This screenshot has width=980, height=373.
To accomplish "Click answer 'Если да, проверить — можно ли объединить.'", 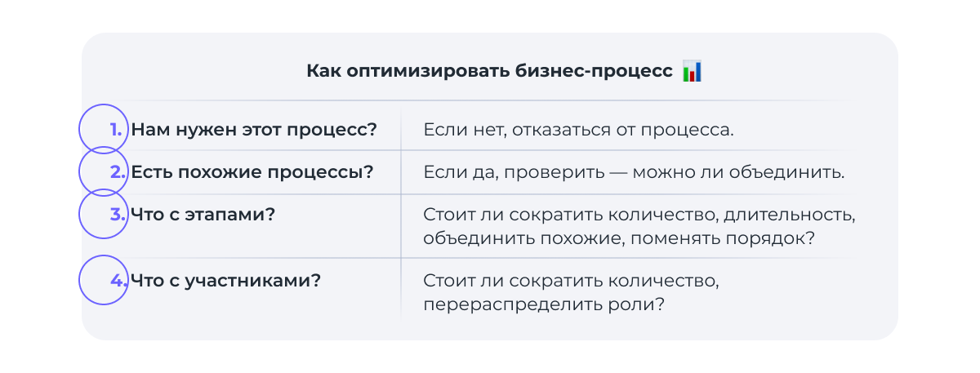I will coord(634,173).
